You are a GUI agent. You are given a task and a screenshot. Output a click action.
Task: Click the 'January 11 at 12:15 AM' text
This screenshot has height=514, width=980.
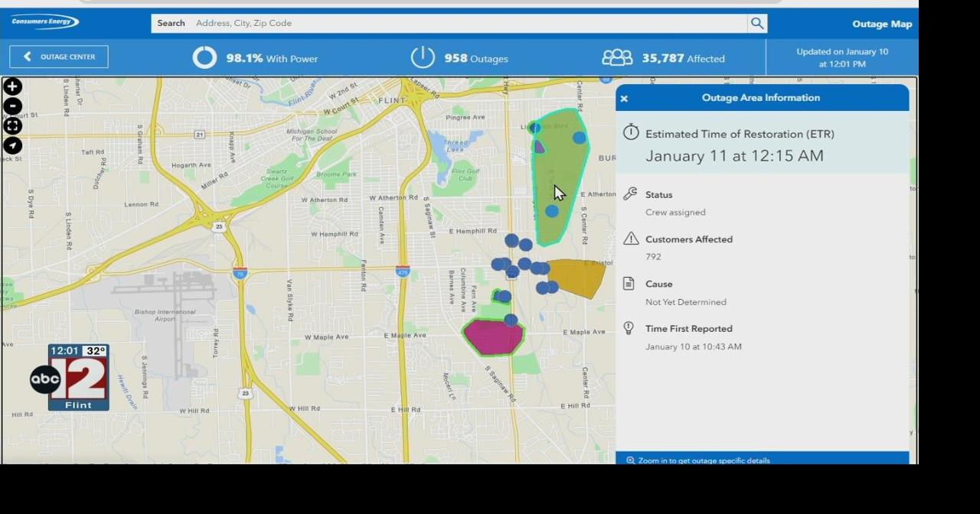pyautogui.click(x=734, y=156)
